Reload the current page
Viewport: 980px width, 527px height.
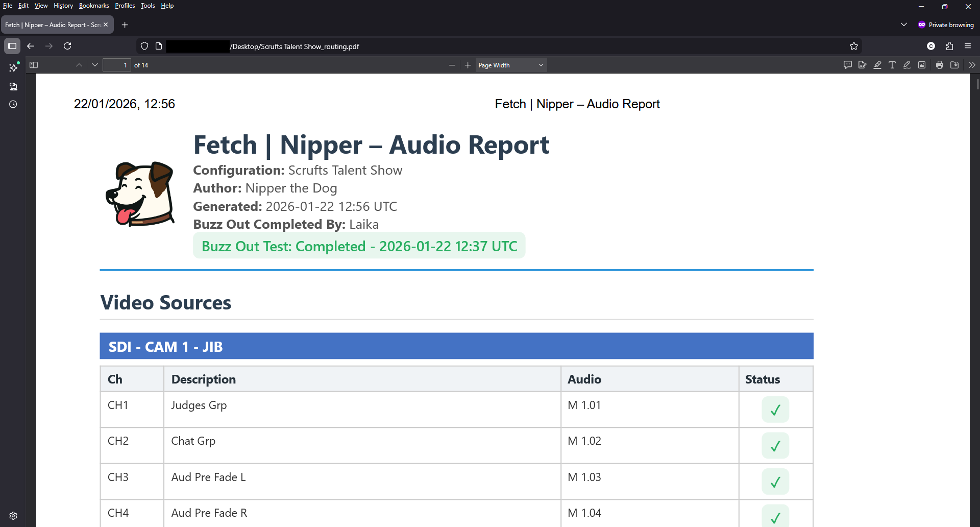[67, 46]
